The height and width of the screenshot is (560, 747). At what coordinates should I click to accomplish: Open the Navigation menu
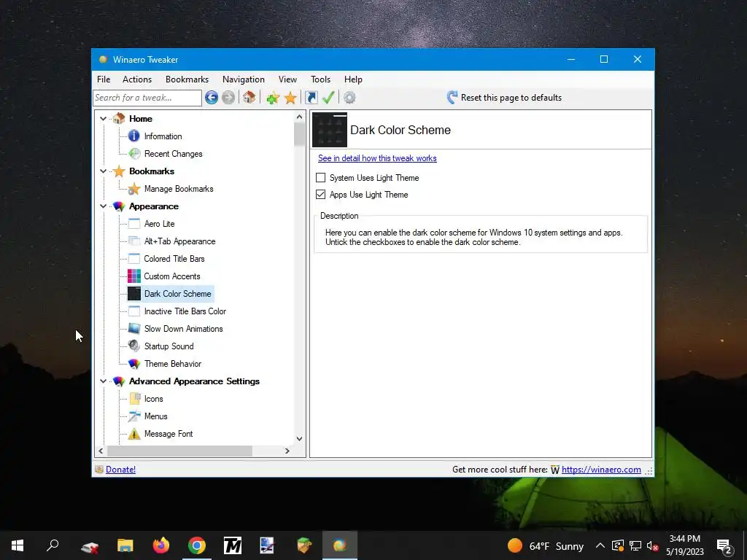[x=244, y=79]
